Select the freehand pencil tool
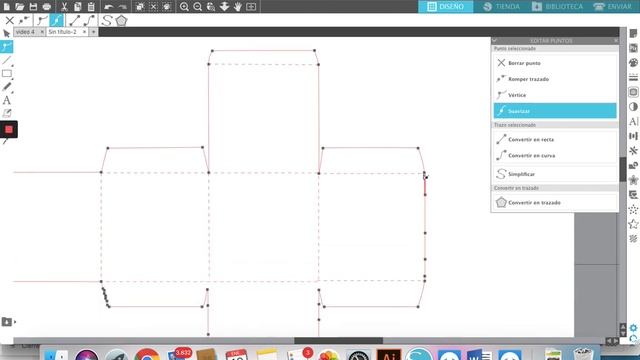The image size is (640, 360). pos(7,87)
